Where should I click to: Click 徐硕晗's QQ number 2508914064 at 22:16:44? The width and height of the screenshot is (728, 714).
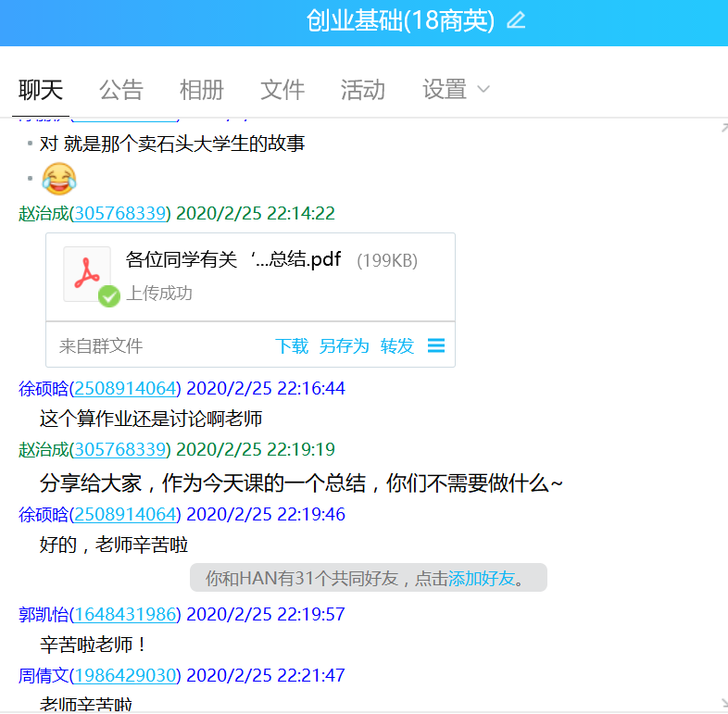(125, 388)
